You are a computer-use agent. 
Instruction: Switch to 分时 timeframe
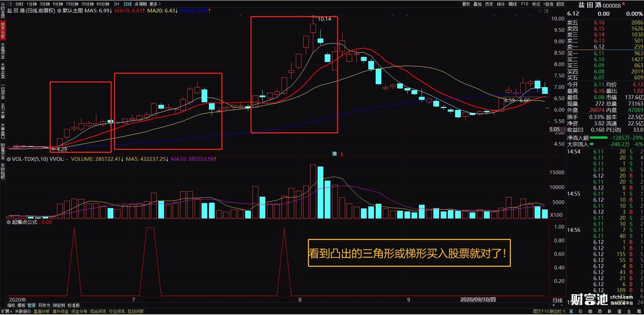pos(19,4)
